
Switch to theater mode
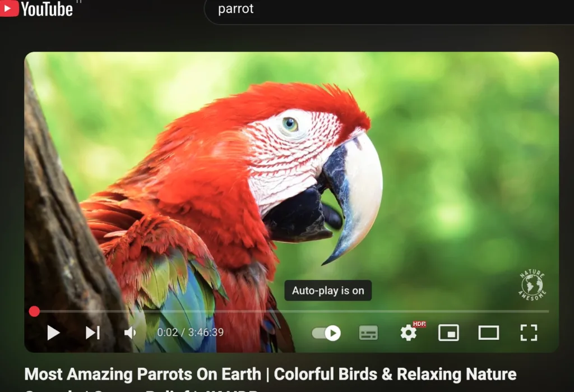(488, 333)
